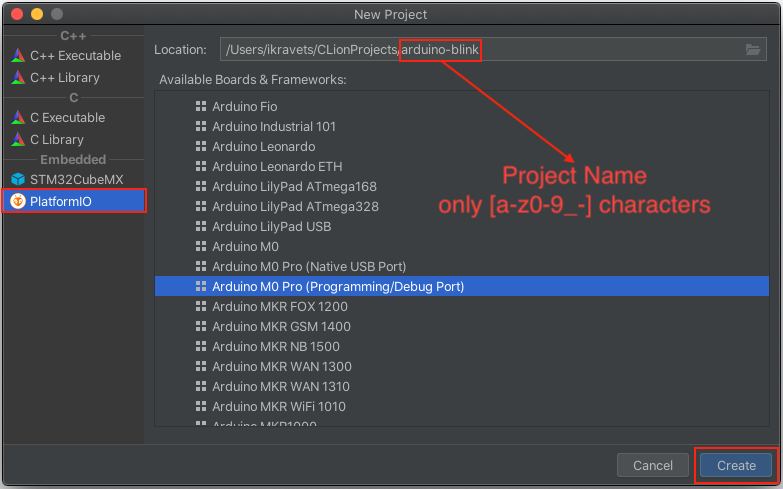Select Arduino MKR WAN 1310 board

[x=462, y=386]
